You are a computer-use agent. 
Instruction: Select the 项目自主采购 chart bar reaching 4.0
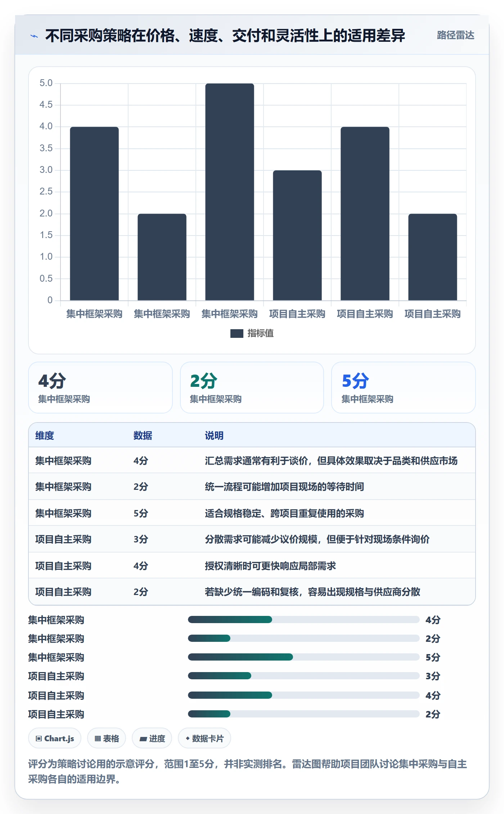365,214
